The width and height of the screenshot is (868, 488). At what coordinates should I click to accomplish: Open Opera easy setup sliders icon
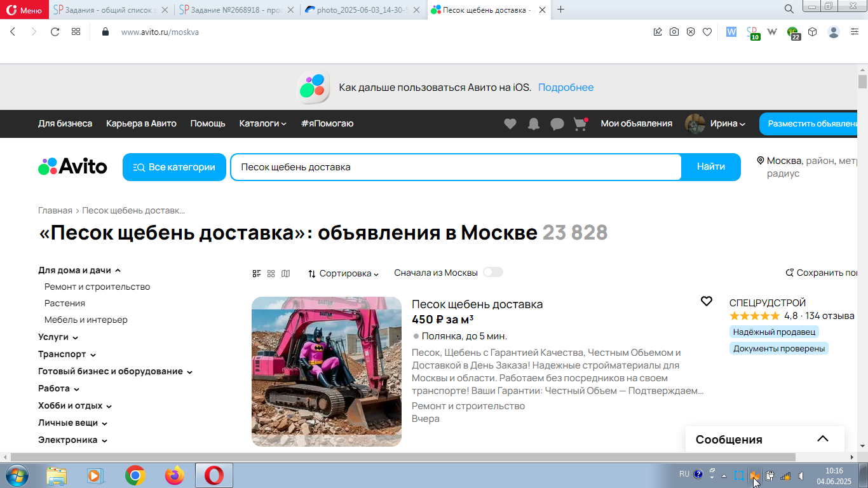[855, 32]
